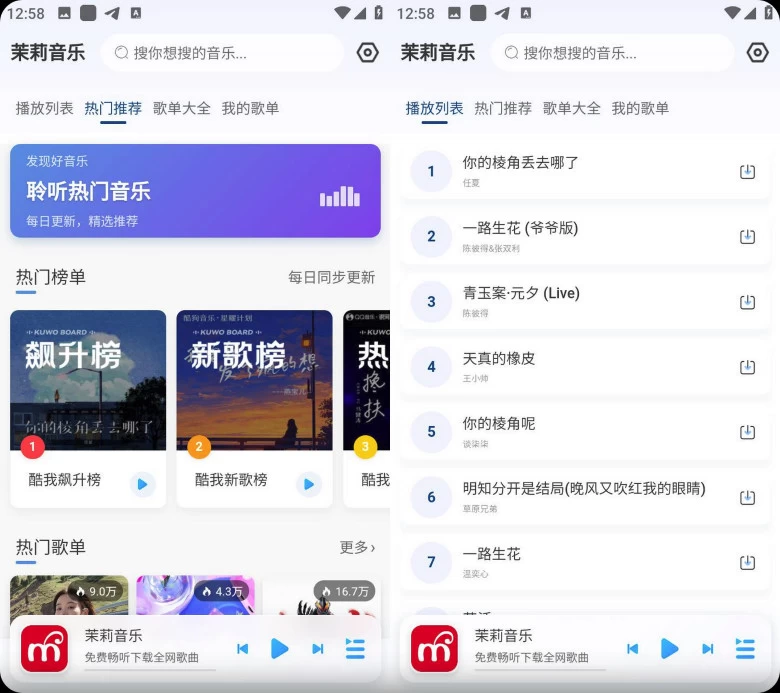Select 热门推荐 tab on the playlist screen
Image resolution: width=780 pixels, height=693 pixels.
pyautogui.click(x=503, y=108)
